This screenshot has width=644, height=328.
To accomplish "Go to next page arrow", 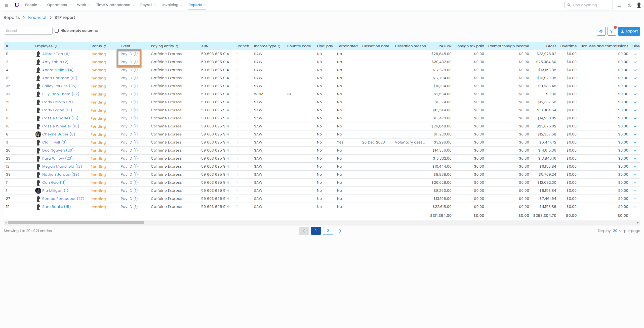I will (x=340, y=231).
